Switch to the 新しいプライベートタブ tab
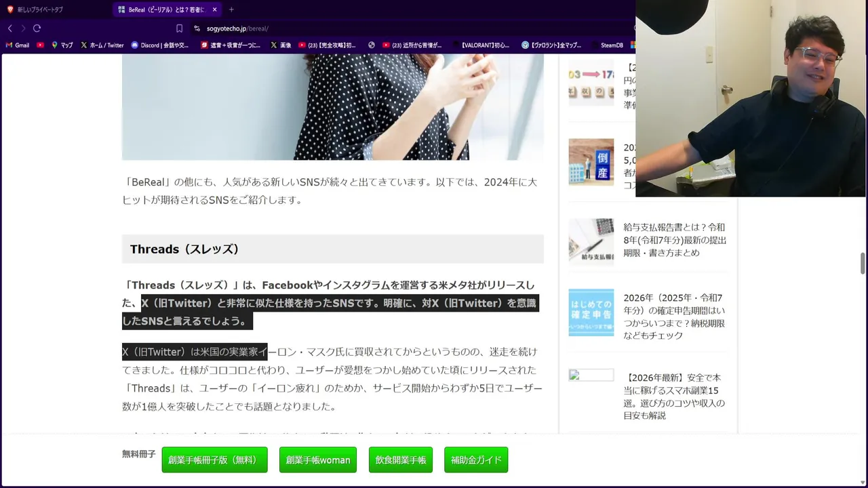The image size is (868, 488). 41,9
